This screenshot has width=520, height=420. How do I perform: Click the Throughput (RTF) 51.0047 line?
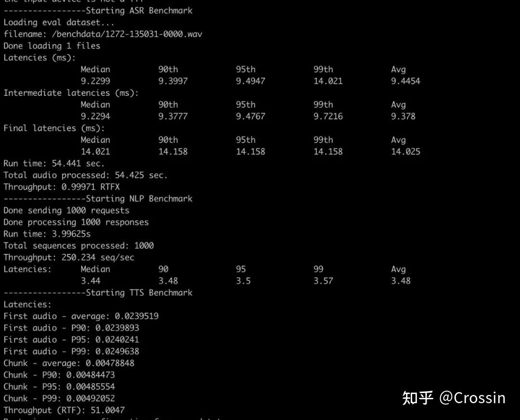pos(64,410)
